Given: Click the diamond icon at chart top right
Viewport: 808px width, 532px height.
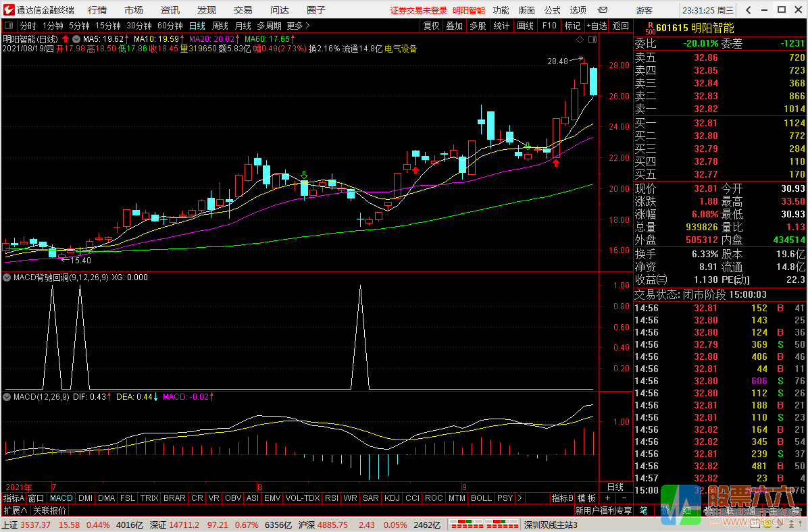Looking at the screenshot, I should tap(580, 40).
